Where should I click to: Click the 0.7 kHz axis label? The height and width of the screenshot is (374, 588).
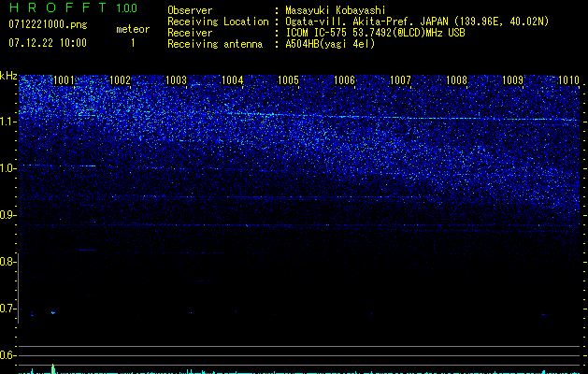coord(7,309)
